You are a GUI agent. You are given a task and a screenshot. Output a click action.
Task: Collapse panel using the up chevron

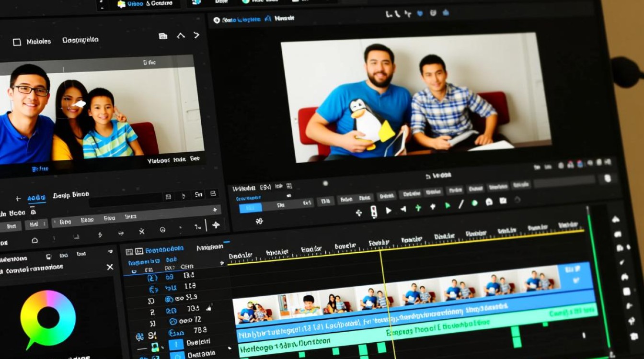tap(181, 35)
